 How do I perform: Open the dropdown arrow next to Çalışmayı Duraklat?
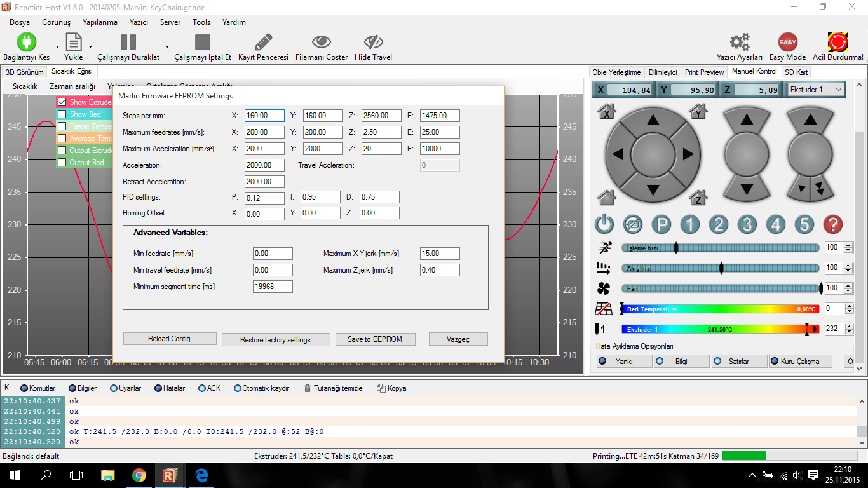[167, 46]
